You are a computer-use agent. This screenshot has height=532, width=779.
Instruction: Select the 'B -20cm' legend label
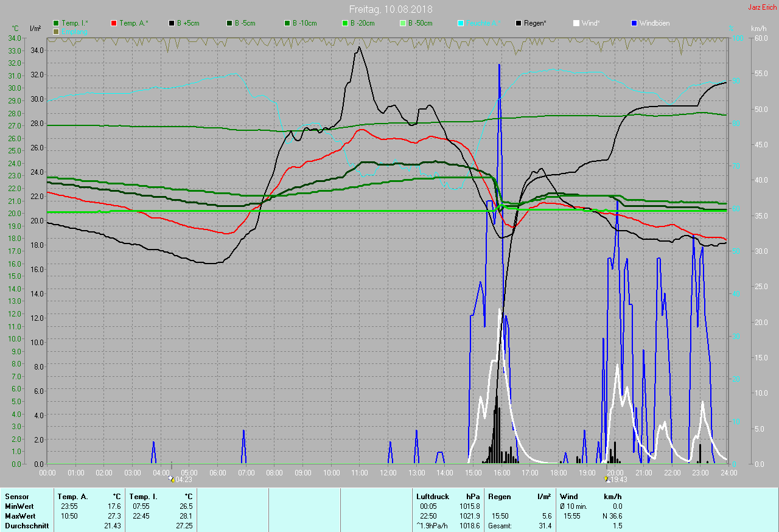click(x=363, y=23)
